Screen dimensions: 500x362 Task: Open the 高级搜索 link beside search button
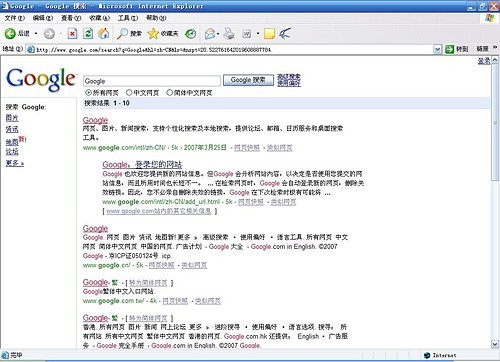(x=289, y=77)
